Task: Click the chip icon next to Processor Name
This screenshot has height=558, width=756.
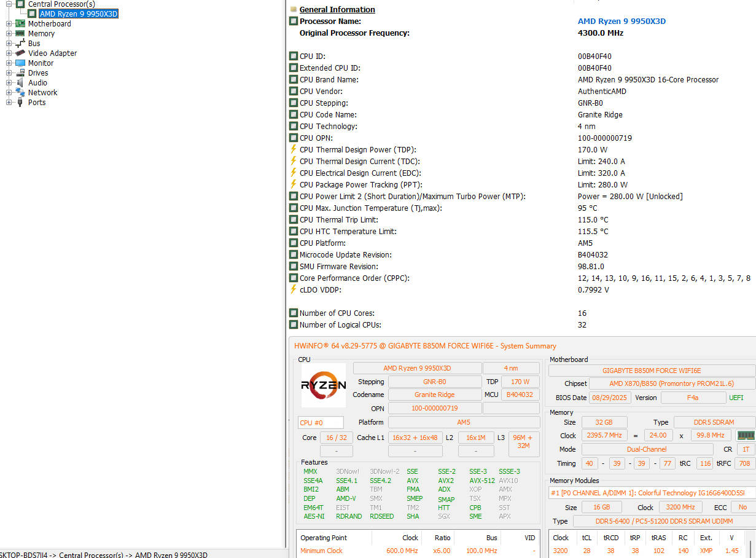Action: point(294,22)
